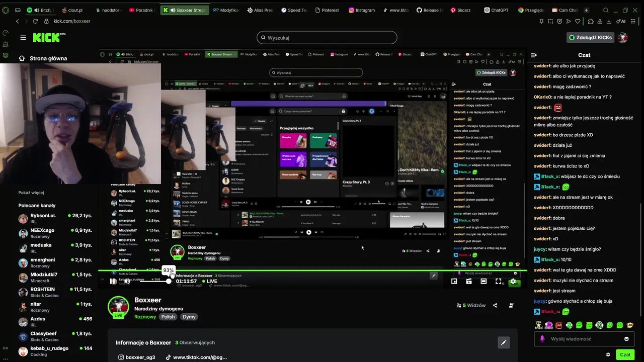Screen dimensions: 644x362
Task: Click the Polish language tag
Action: pos(168,317)
